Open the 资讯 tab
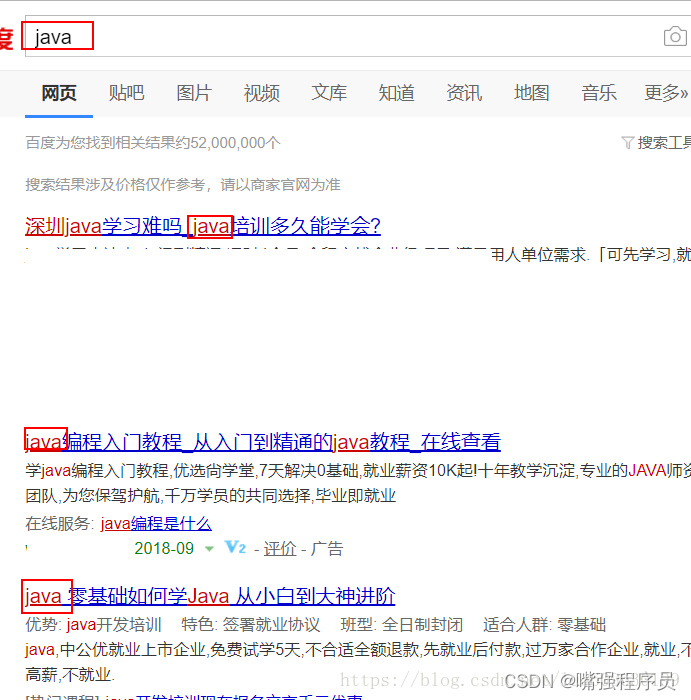Viewport: 691px width, 700px height. pos(464,93)
